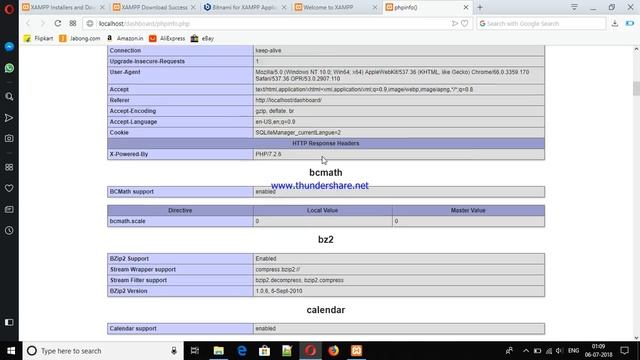Open Microsoft Store from the taskbar
This screenshot has height=360, width=640.
pyautogui.click(x=264, y=351)
